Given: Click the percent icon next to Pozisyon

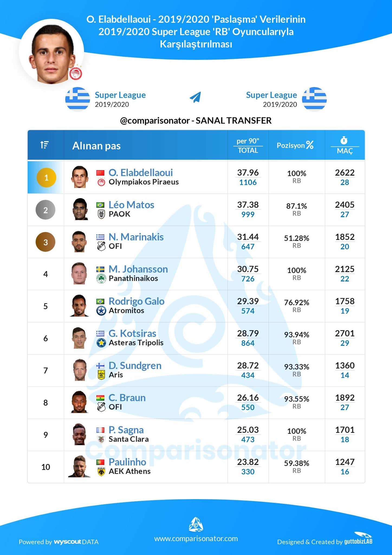Looking at the screenshot, I should click(x=310, y=145).
